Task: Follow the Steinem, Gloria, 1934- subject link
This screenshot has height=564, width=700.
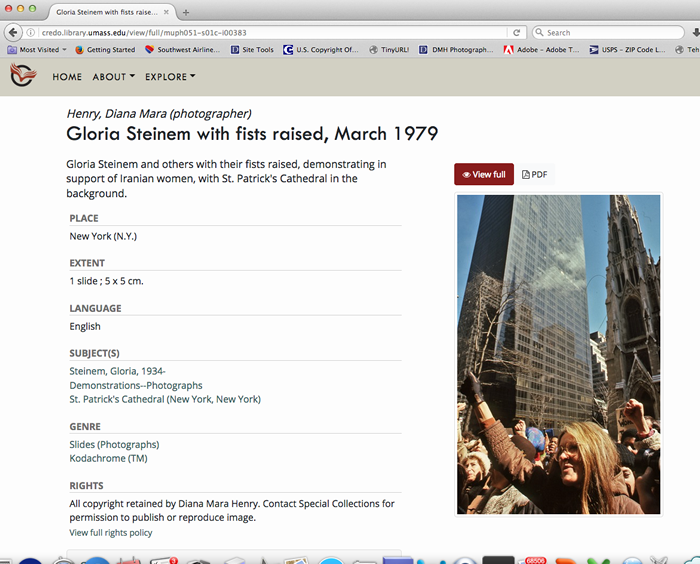Action: 117,371
